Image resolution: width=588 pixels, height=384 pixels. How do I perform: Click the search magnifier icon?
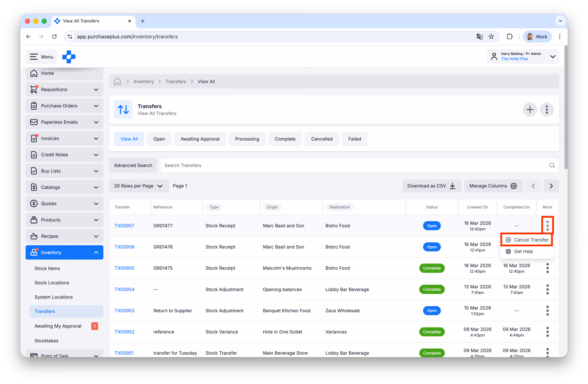(x=552, y=166)
